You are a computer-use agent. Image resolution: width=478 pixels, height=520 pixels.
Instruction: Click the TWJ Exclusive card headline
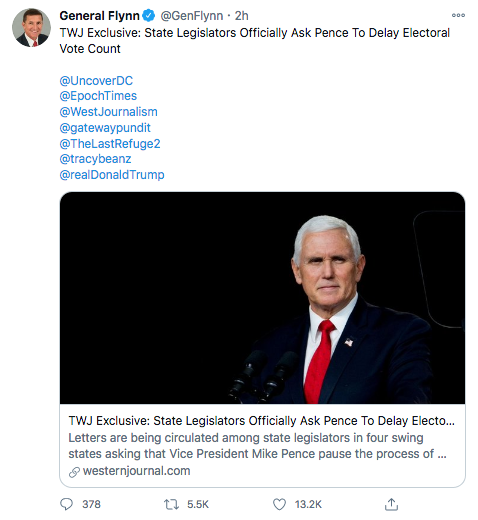(x=262, y=421)
